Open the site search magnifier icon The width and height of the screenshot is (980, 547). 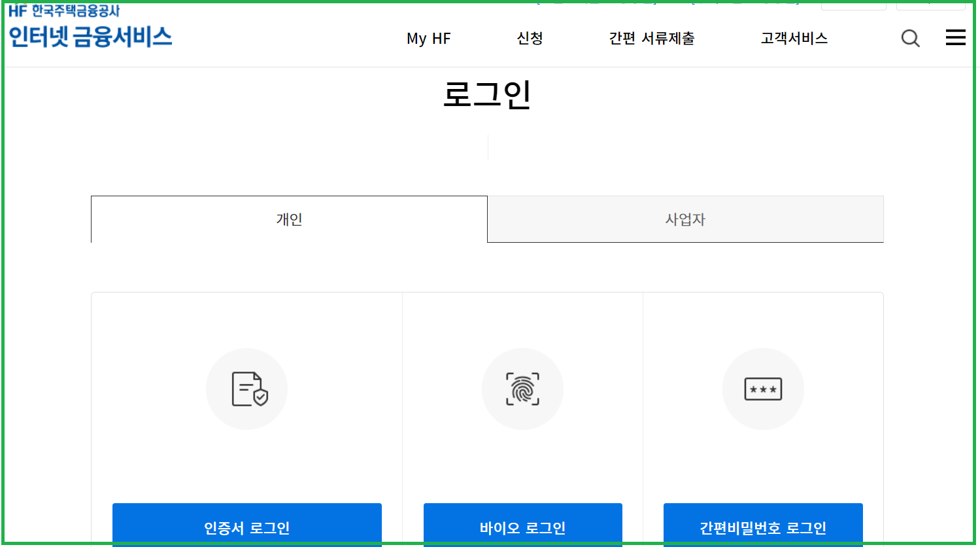click(910, 38)
